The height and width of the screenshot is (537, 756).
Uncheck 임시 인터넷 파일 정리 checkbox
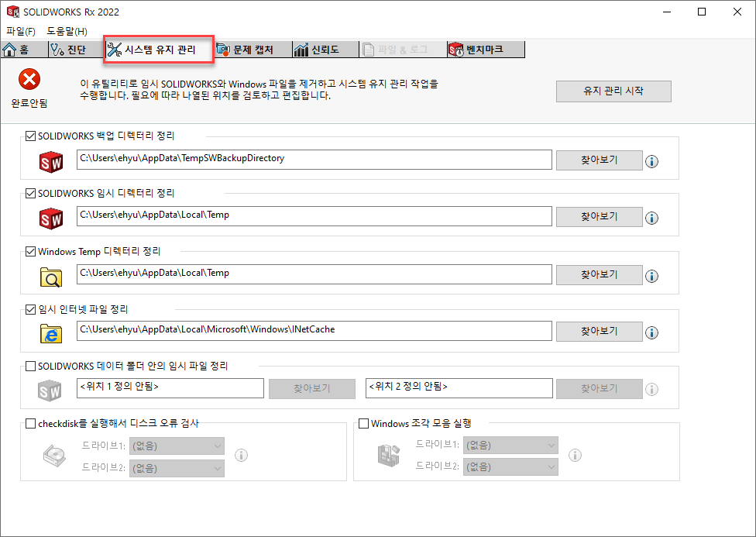point(30,309)
